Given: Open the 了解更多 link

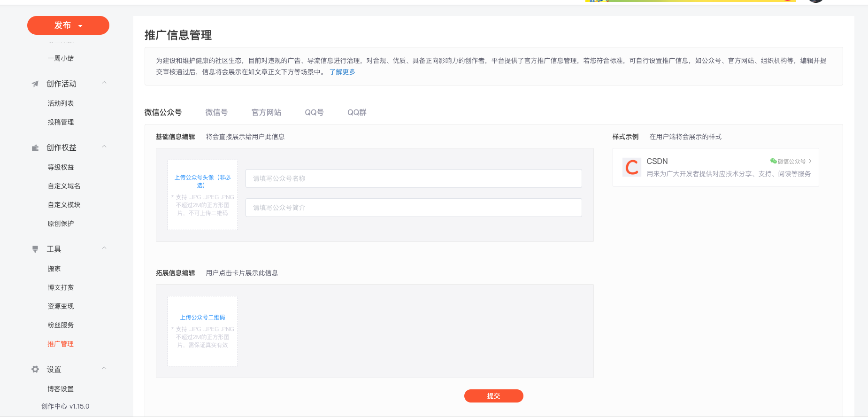Looking at the screenshot, I should click(x=342, y=72).
